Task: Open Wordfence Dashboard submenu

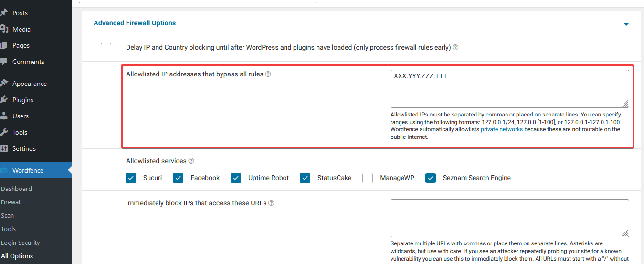Action: (x=16, y=189)
